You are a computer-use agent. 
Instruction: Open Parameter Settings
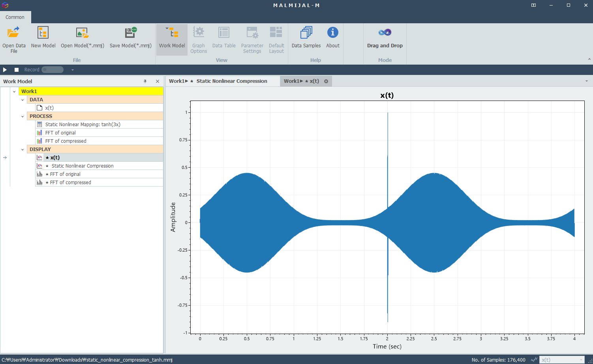pyautogui.click(x=252, y=39)
